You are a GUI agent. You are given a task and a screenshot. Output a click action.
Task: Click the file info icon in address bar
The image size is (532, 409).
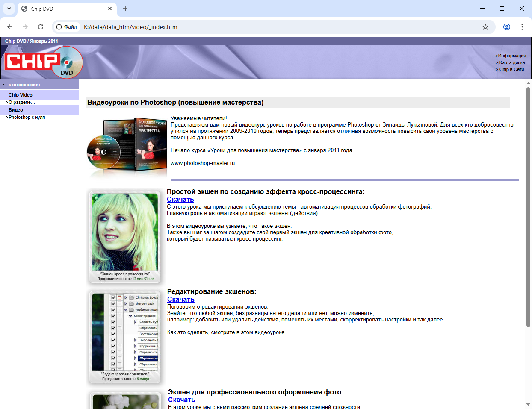pos(67,27)
